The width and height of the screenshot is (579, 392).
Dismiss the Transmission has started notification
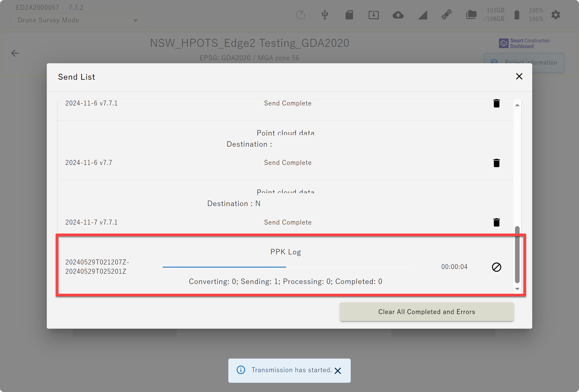point(338,371)
